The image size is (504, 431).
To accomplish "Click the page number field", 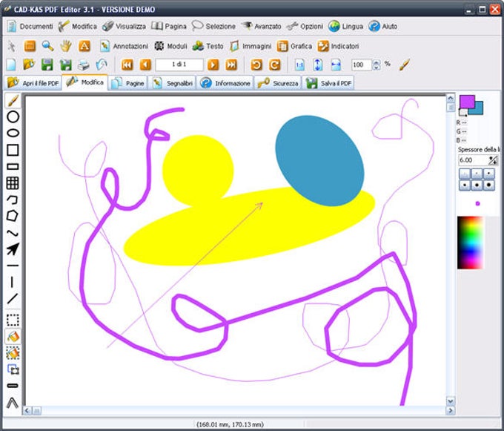I will [x=179, y=65].
